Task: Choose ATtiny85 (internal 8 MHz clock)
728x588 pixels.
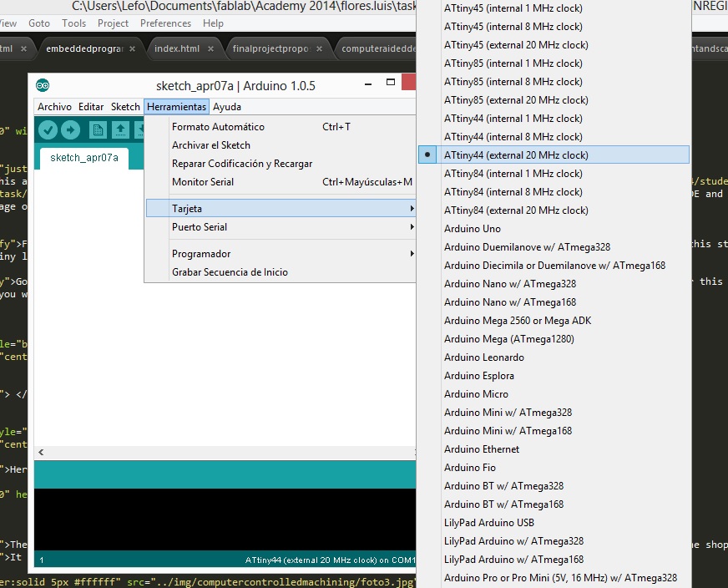Action: 554,82
